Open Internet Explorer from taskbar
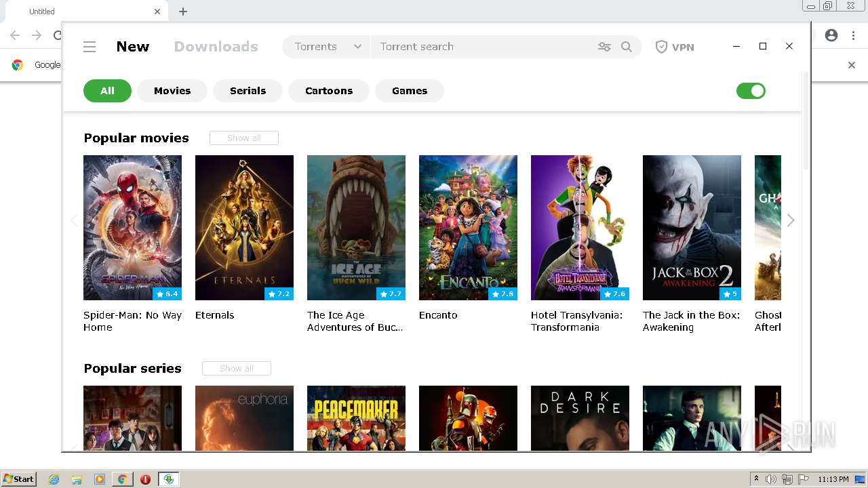868x488 pixels. coord(54,479)
